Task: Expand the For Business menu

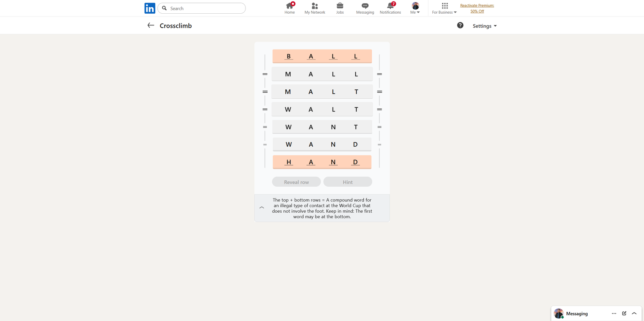Action: click(x=444, y=8)
